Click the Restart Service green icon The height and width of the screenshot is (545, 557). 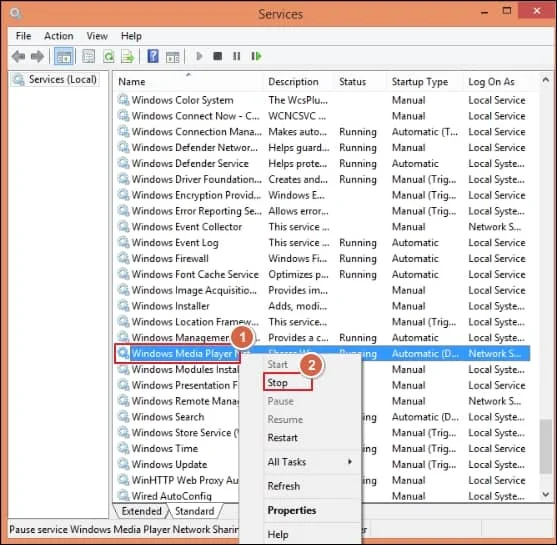(256, 56)
